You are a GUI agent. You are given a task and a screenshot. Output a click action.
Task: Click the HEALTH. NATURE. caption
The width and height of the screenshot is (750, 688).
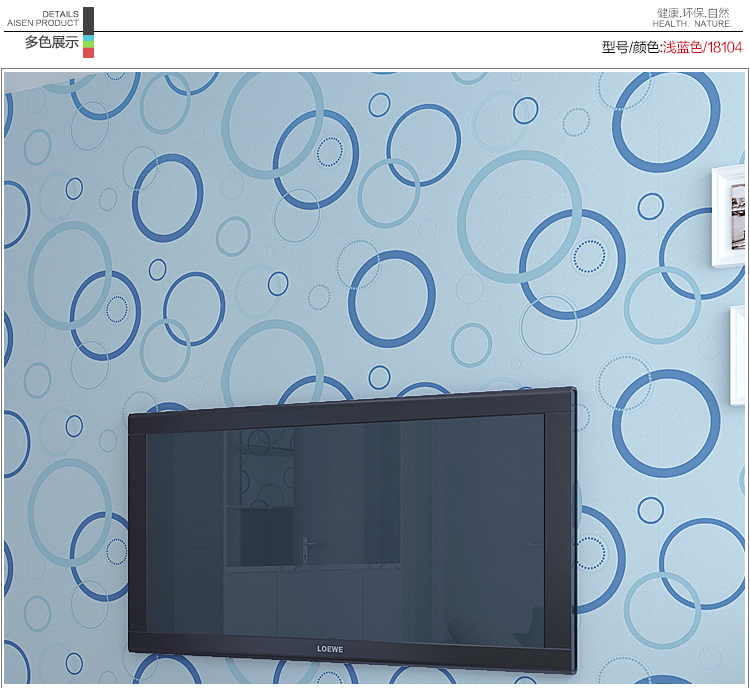[x=693, y=23]
